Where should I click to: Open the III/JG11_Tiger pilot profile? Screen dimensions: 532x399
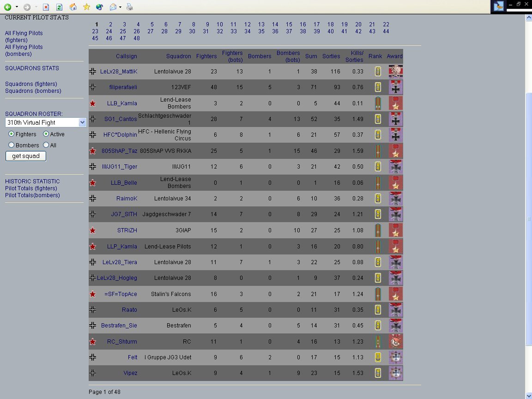(x=120, y=167)
